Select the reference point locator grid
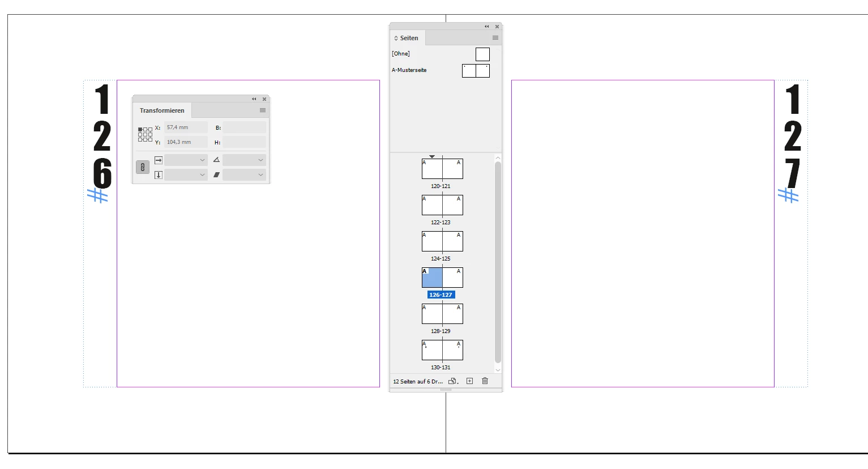The image size is (868, 469). pyautogui.click(x=145, y=134)
